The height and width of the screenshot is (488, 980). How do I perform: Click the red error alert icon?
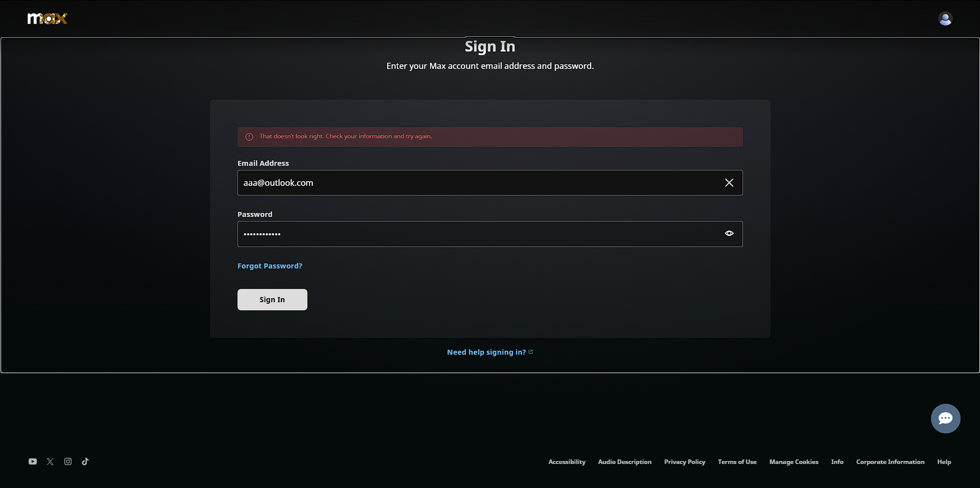pyautogui.click(x=249, y=137)
